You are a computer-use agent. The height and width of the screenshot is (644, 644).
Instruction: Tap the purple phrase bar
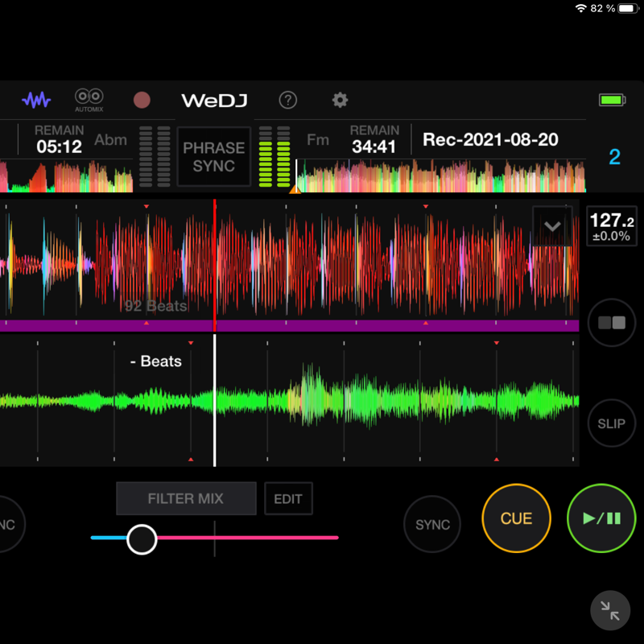290,326
